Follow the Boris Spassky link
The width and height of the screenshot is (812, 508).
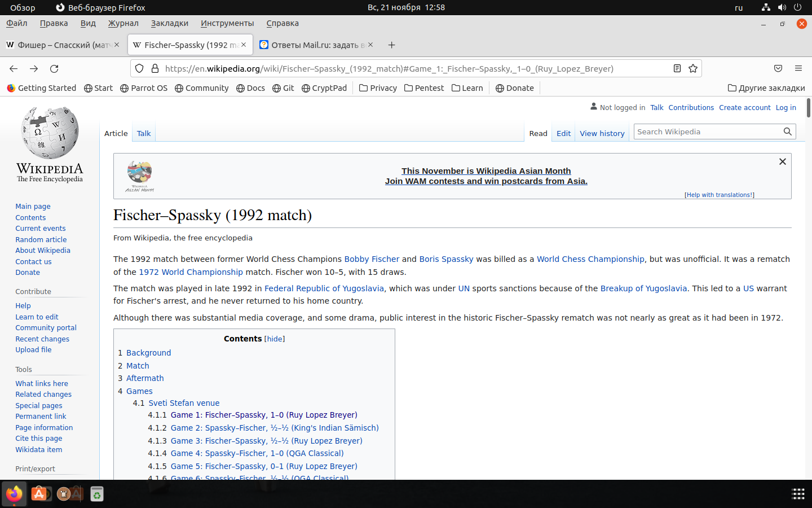pyautogui.click(x=446, y=259)
